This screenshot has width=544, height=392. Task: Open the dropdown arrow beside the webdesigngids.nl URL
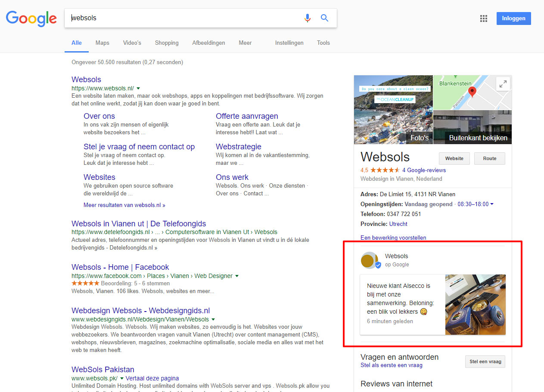[213, 320]
